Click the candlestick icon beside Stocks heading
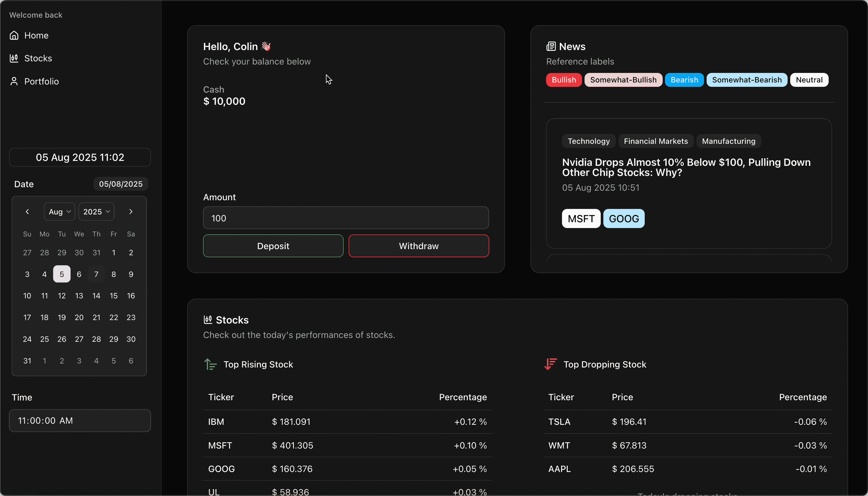The image size is (868, 496). coord(208,320)
